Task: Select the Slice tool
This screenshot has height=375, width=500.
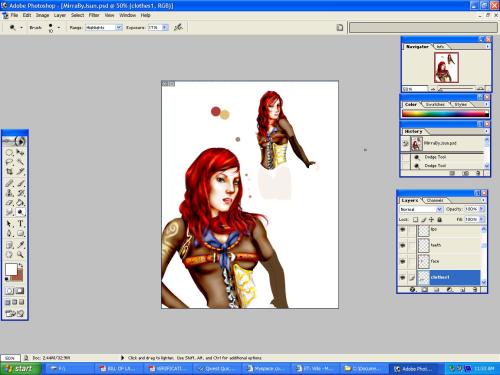Action: point(20,171)
